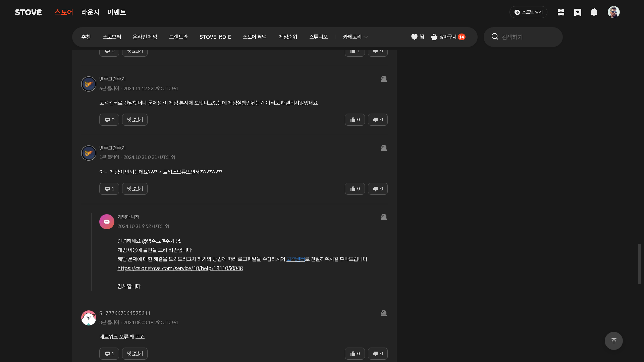
Task: Expand the 1 reply on the 네트워크 오류 review
Action: 109,354
